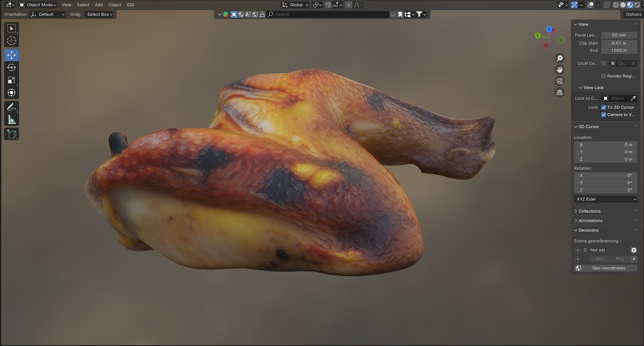The width and height of the screenshot is (644, 346).
Task: Open the Drag Select Box dropdown
Action: click(x=99, y=14)
